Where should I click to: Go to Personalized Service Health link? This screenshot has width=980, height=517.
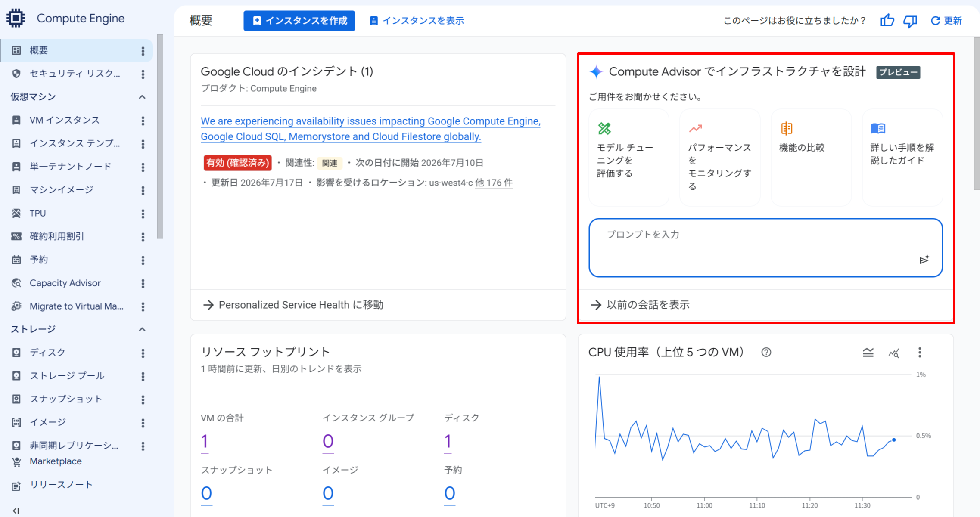point(293,305)
